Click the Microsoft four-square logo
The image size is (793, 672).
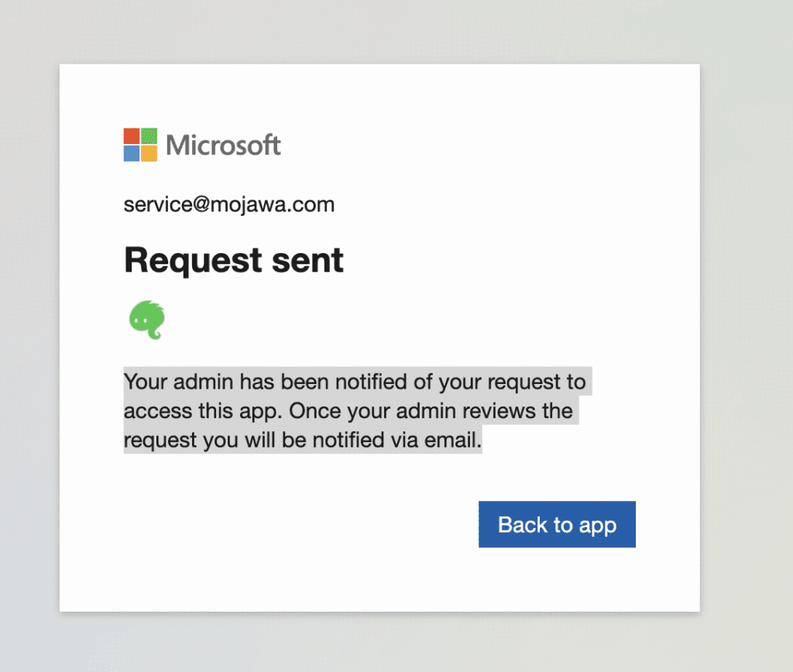pos(141,145)
